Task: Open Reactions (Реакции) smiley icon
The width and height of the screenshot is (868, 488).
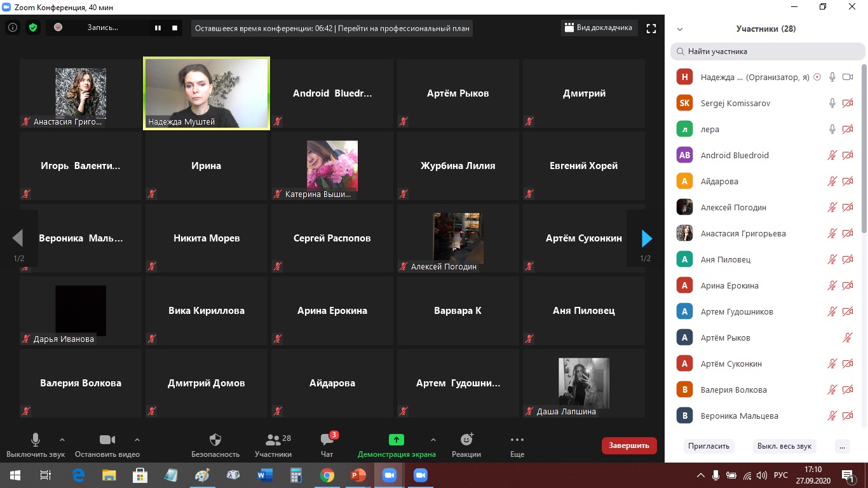Action: point(466,440)
